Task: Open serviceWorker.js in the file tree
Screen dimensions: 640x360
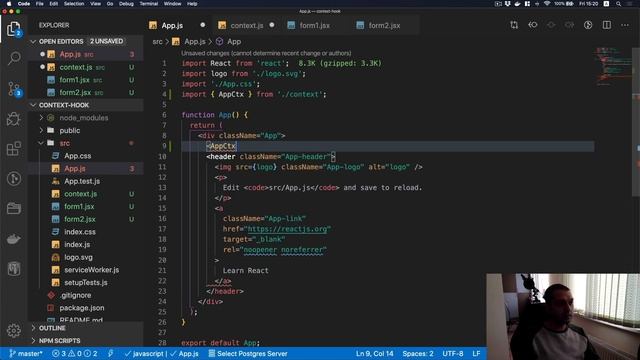Action: click(x=91, y=270)
